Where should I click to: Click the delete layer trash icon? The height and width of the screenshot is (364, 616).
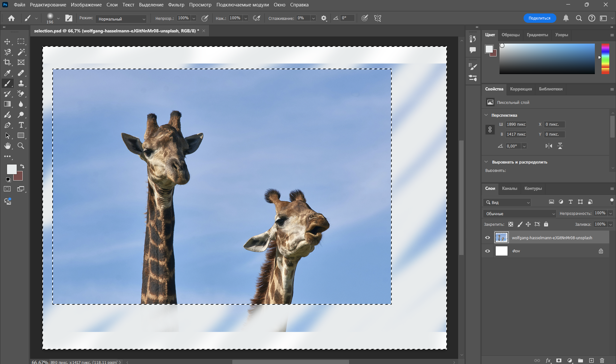coord(602,360)
